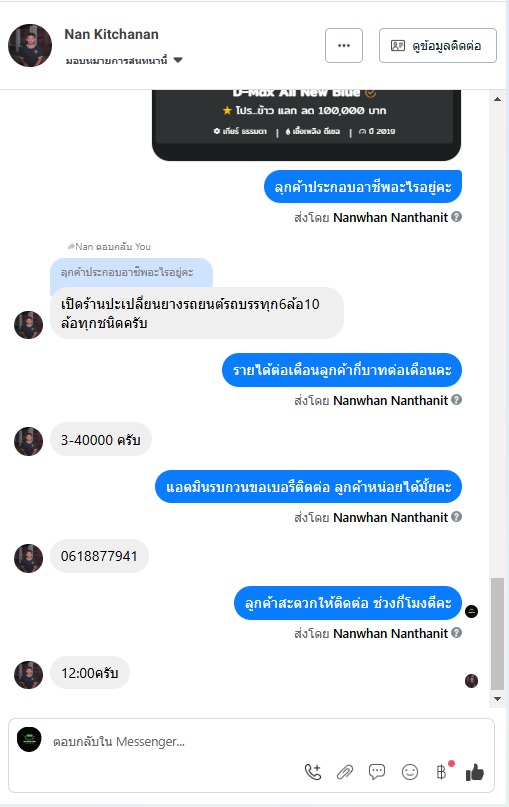Click the scrollbar down arrow
The image size is (509, 807).
pos(497,698)
